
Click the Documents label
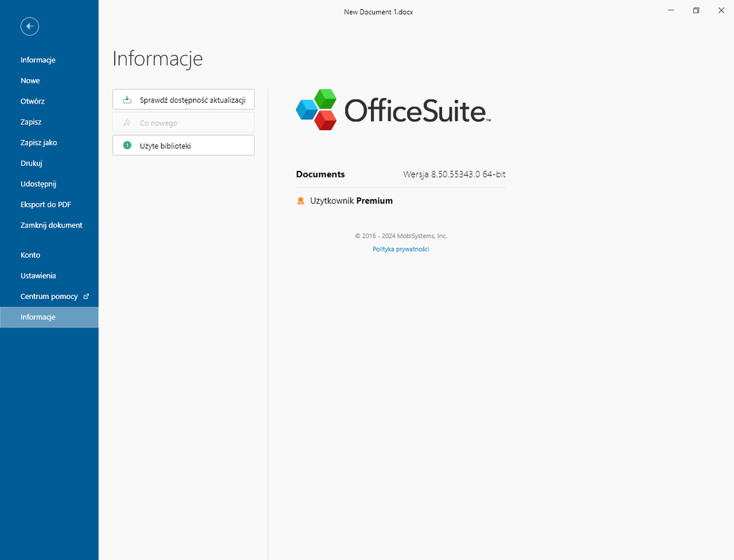point(320,174)
